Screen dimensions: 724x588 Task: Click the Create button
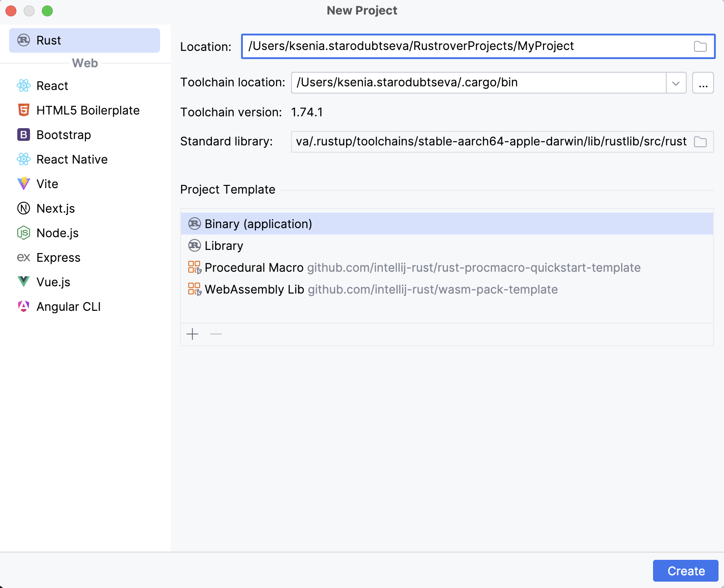685,571
